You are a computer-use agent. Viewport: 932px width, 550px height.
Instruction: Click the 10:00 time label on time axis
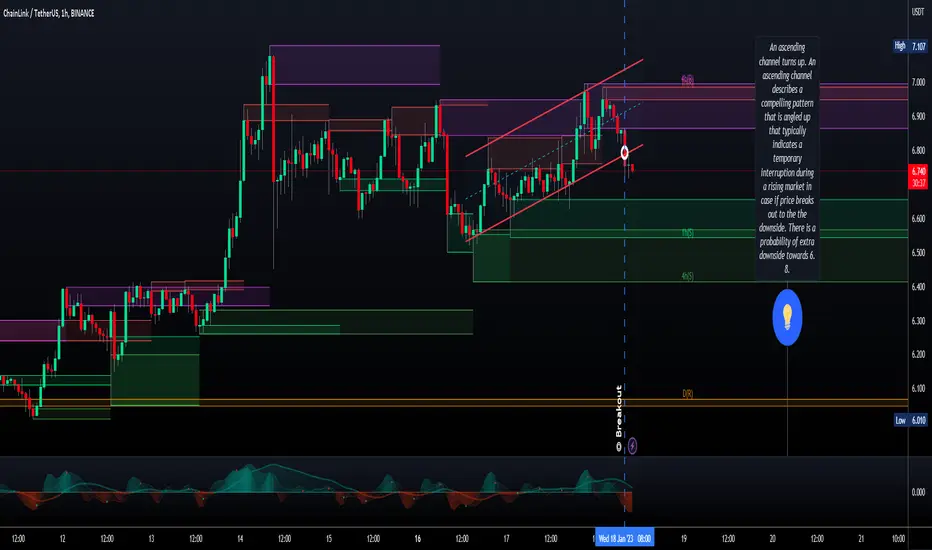[x=898, y=539]
